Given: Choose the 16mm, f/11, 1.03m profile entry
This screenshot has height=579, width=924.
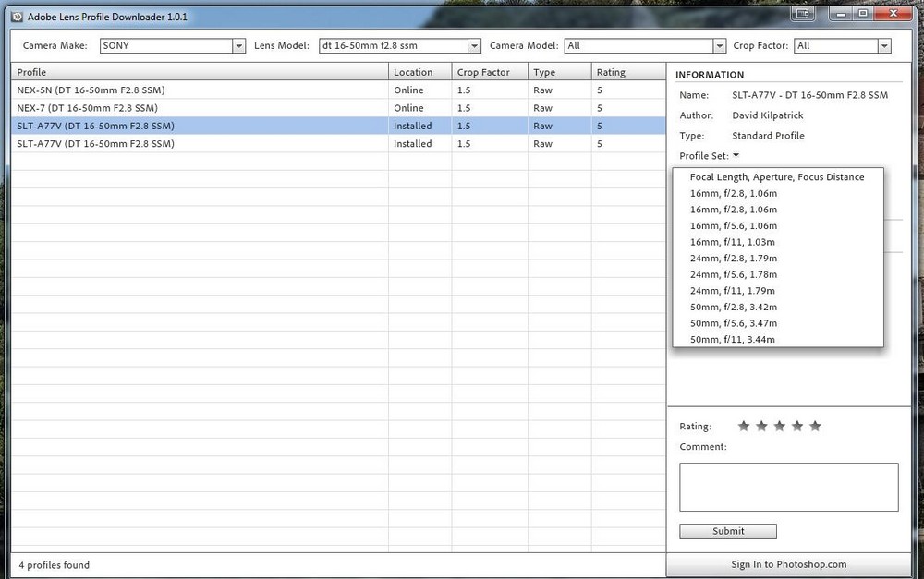Looking at the screenshot, I should [x=778, y=242].
